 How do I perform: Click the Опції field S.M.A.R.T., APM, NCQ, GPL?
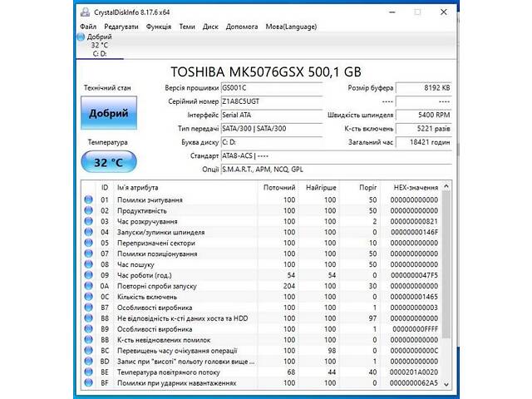(x=336, y=170)
